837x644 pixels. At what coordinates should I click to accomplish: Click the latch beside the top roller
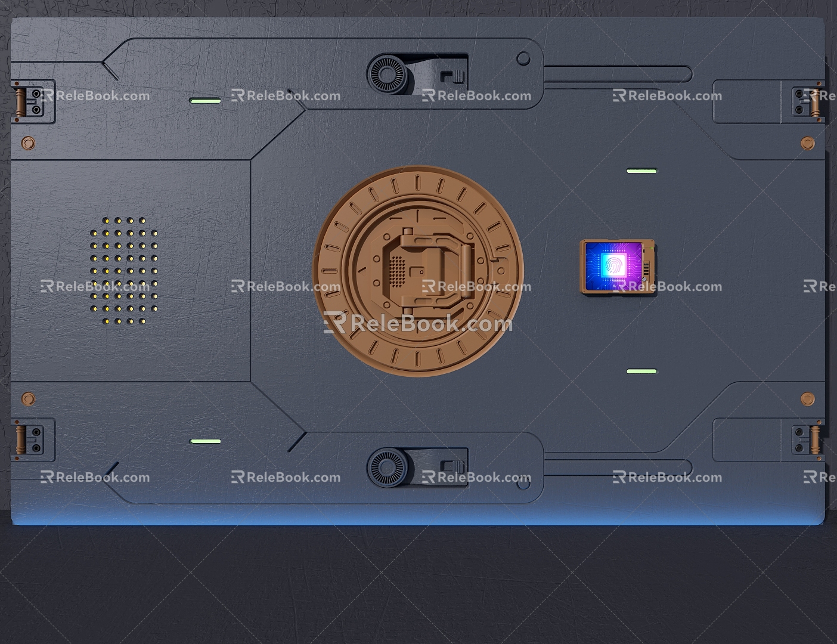(x=452, y=76)
